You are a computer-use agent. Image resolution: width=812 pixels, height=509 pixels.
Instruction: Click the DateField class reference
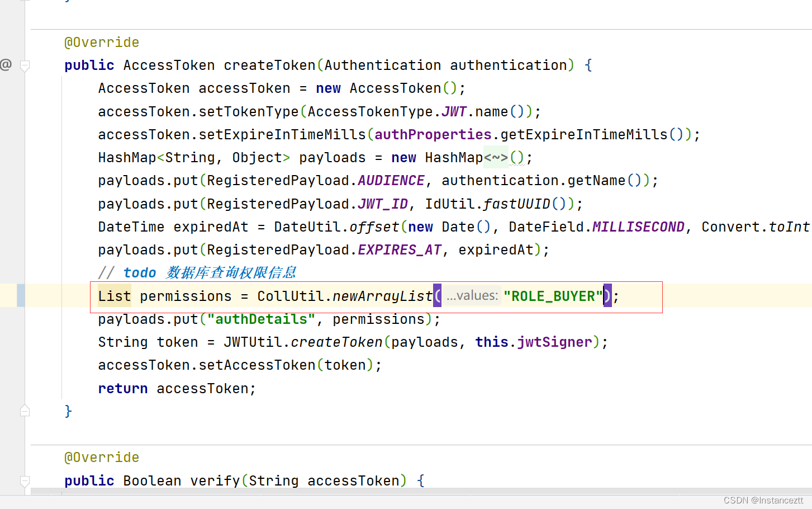pos(546,227)
